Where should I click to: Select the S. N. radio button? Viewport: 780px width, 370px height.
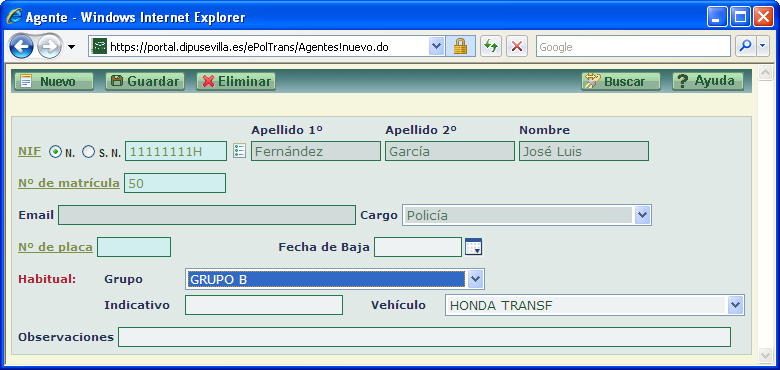(88, 152)
